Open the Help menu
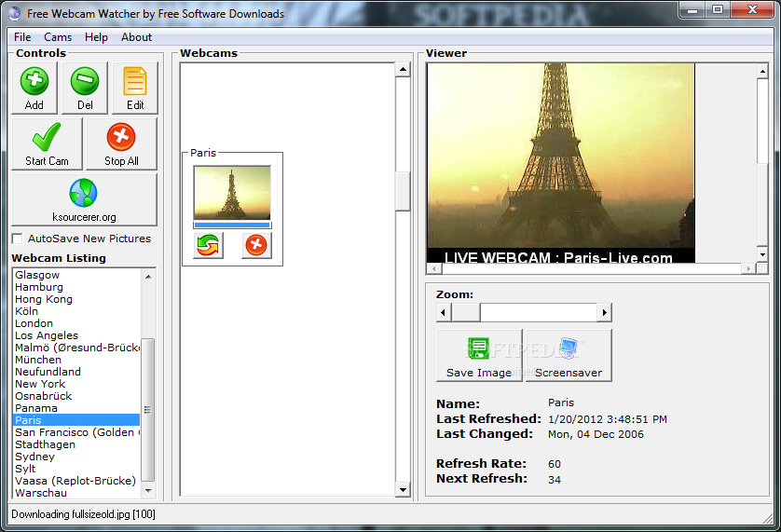 tap(96, 37)
